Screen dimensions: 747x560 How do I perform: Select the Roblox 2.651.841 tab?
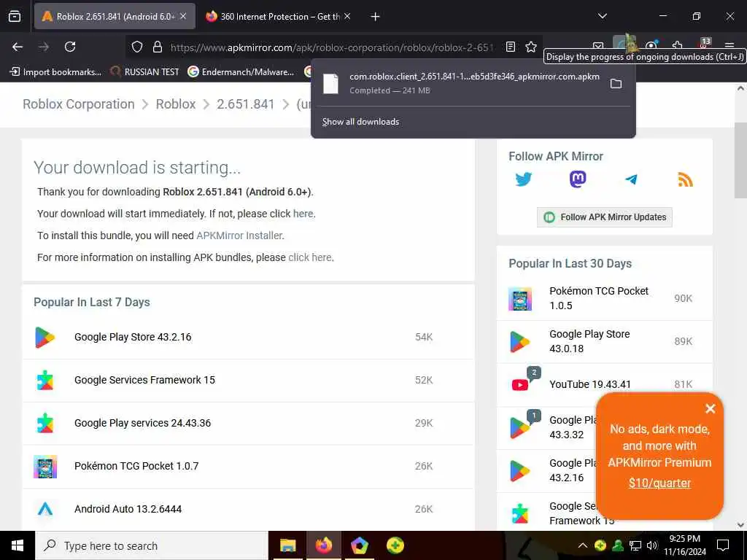[x=115, y=16]
